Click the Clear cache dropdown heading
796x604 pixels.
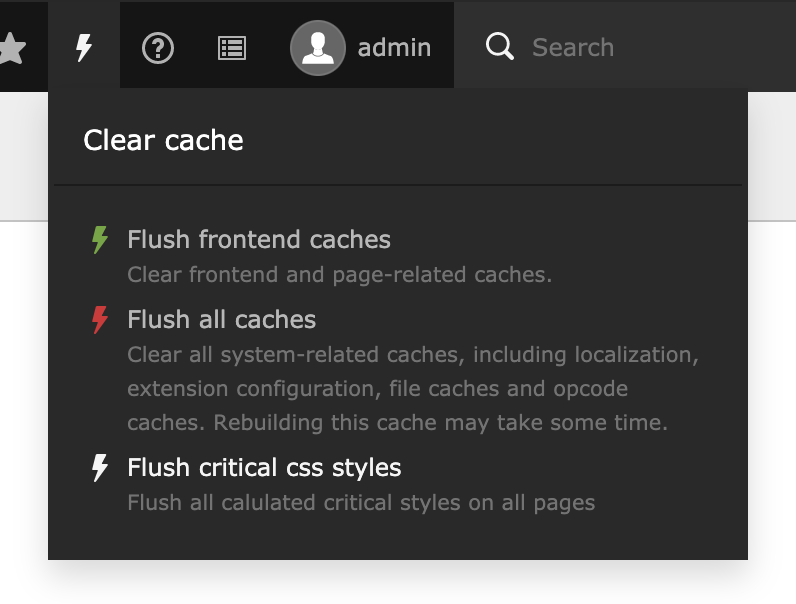pos(163,140)
